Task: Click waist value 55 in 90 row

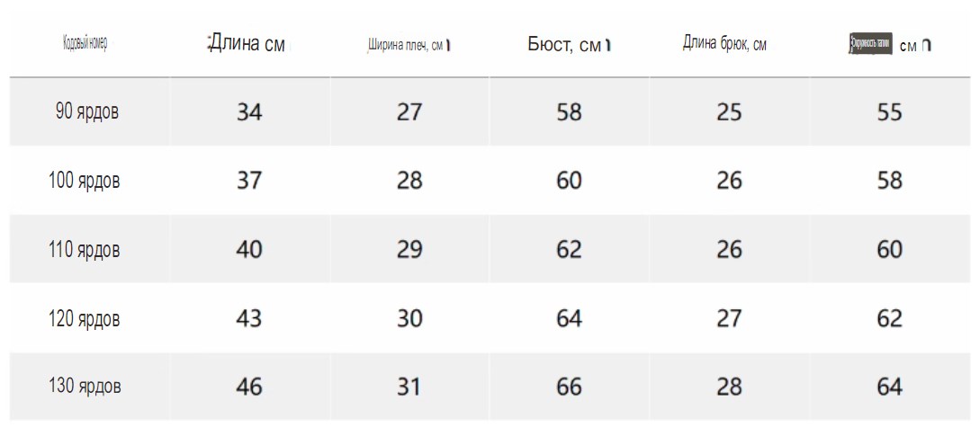Action: pyautogui.click(x=889, y=112)
